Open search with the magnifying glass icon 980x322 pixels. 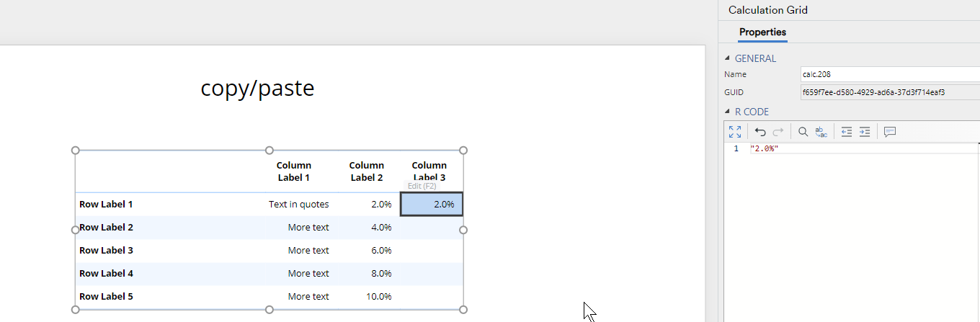click(803, 132)
